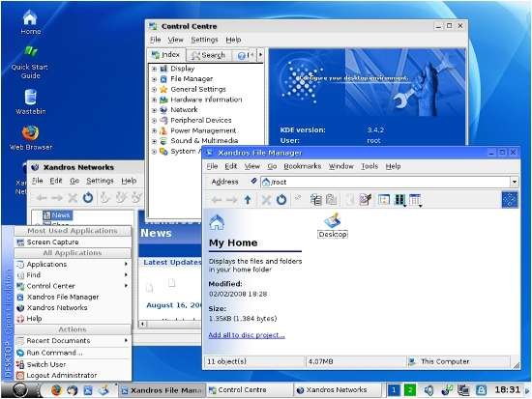Viewport: 532px width, 399px height.
Task: Click Firefox quick-launch icon on the taskbar
Action: pyautogui.click(x=56, y=390)
